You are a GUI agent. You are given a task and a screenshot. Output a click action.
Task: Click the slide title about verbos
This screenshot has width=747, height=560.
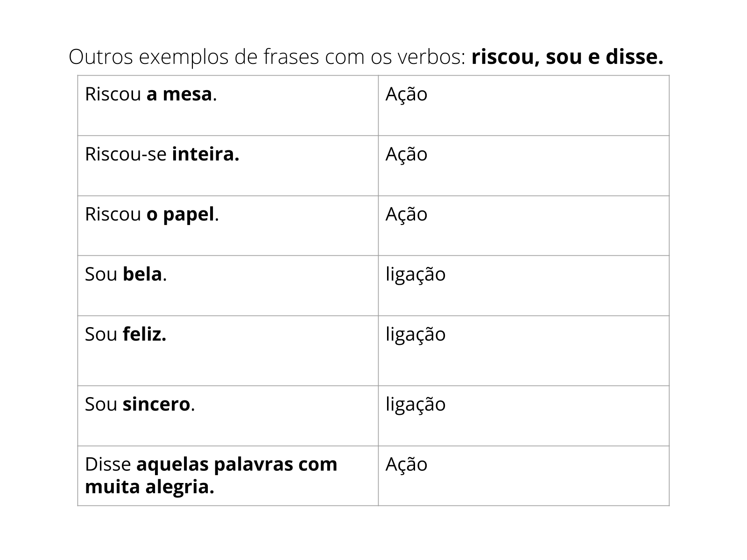pyautogui.click(x=366, y=57)
